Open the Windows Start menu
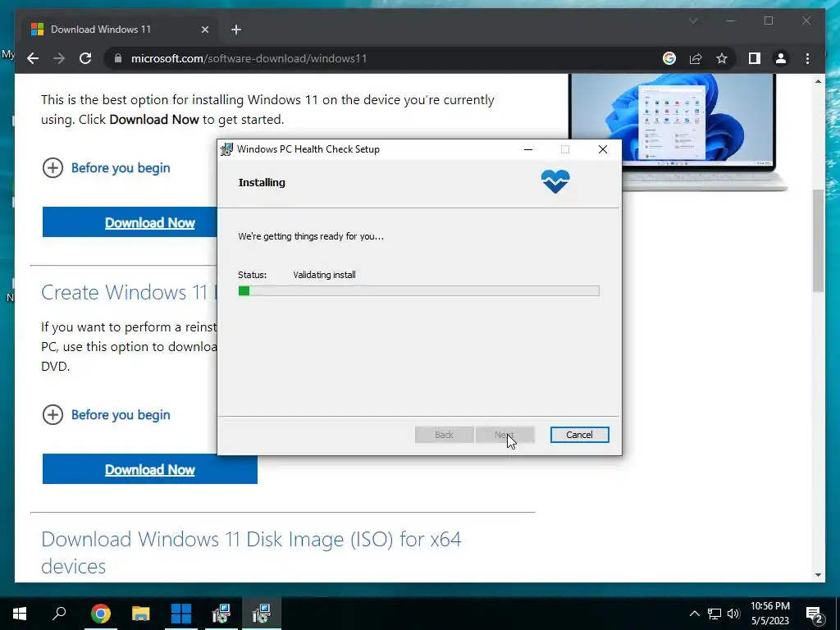Screen dimensions: 840x630 20,614
